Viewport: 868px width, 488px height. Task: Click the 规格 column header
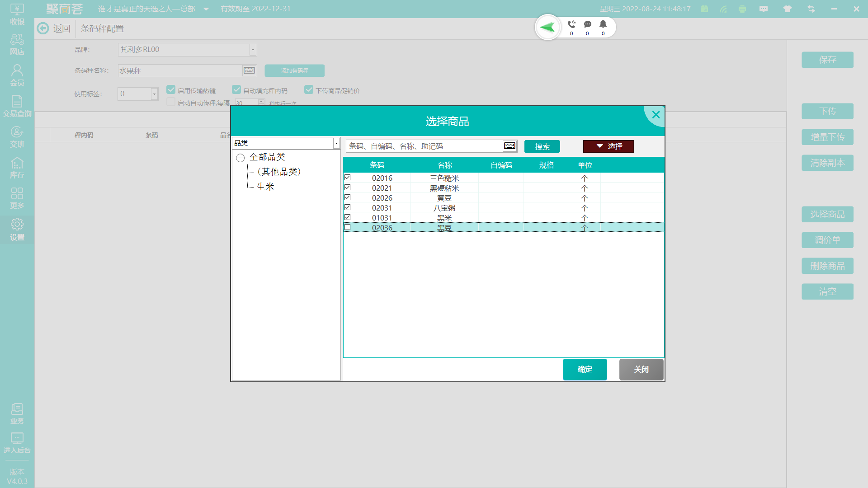click(546, 165)
